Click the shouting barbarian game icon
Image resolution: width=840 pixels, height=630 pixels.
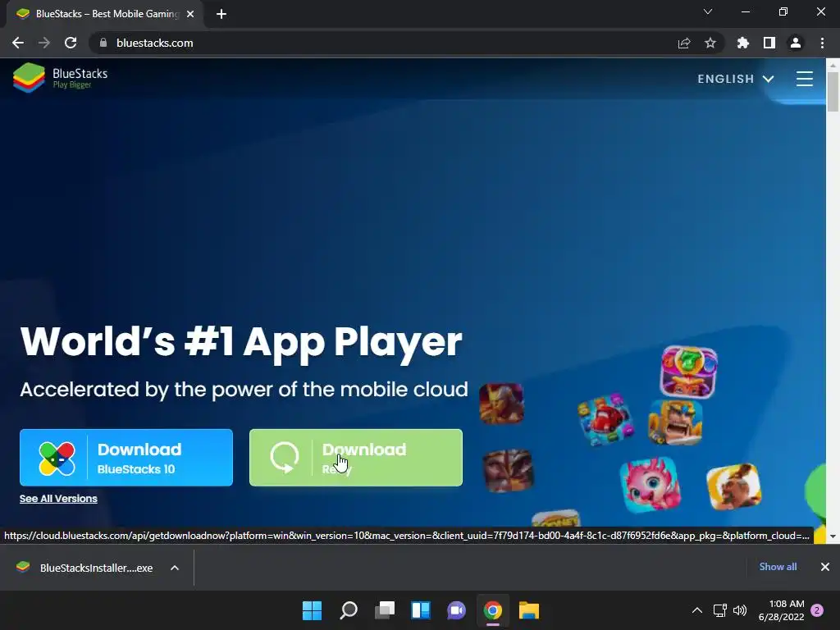675,422
